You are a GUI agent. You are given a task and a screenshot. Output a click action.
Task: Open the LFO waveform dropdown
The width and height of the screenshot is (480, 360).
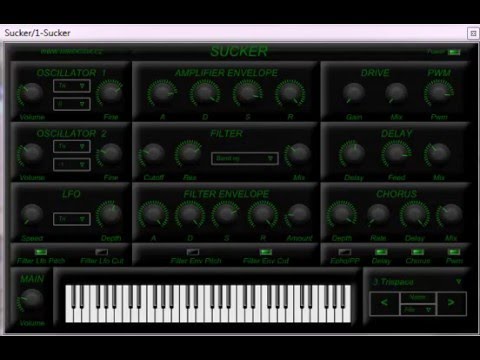point(72,219)
